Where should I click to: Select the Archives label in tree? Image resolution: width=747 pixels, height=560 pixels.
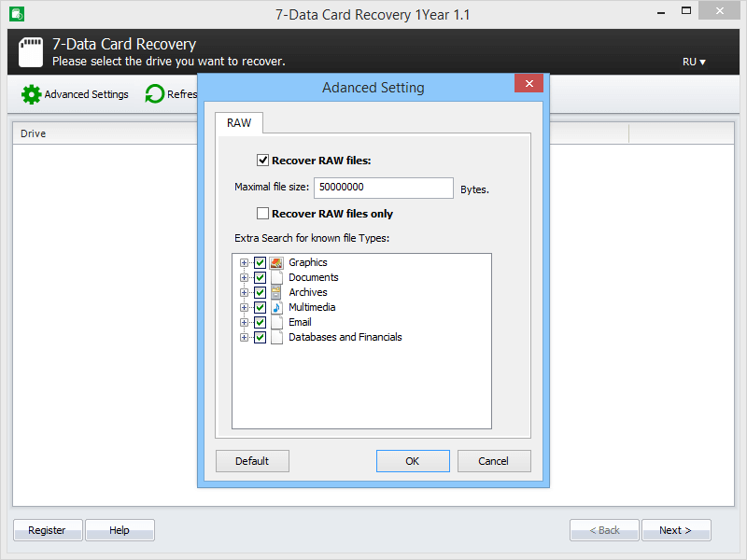(308, 292)
